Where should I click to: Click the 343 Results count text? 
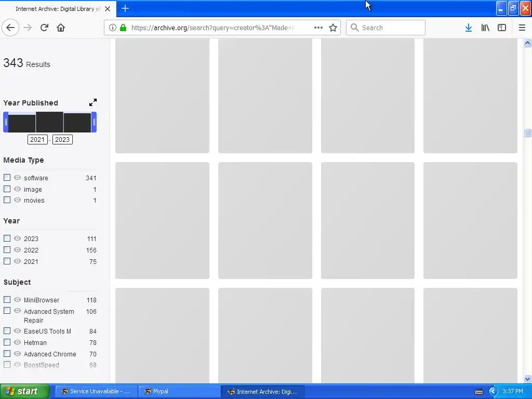pos(27,63)
